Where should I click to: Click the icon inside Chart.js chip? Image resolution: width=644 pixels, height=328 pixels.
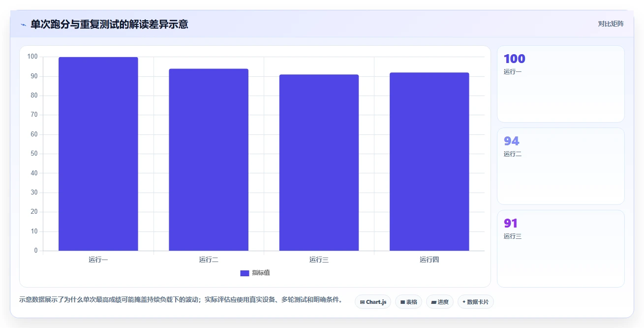click(x=362, y=302)
